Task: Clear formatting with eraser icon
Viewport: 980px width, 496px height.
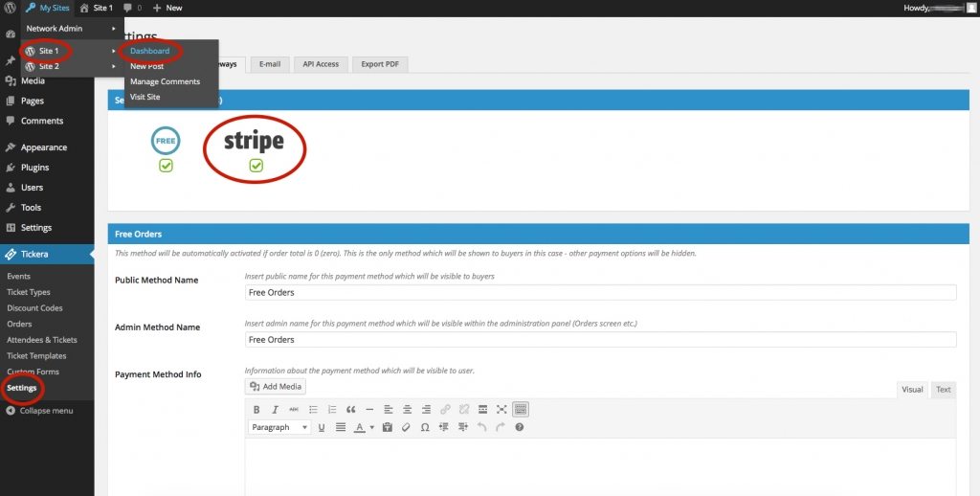Action: [x=406, y=427]
